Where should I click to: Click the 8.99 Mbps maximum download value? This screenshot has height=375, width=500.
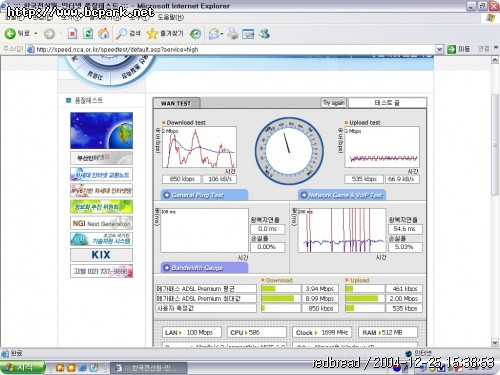click(x=320, y=298)
